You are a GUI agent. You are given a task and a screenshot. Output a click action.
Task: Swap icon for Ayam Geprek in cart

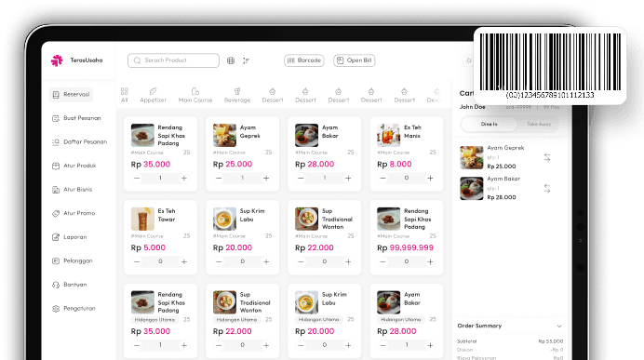(x=547, y=157)
